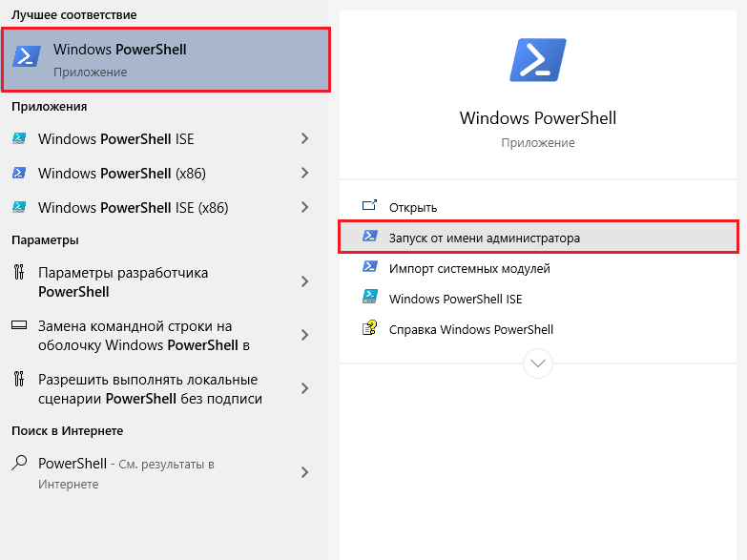Choose 'Запуск от имени администратора'
747x560 pixels.
(538, 237)
